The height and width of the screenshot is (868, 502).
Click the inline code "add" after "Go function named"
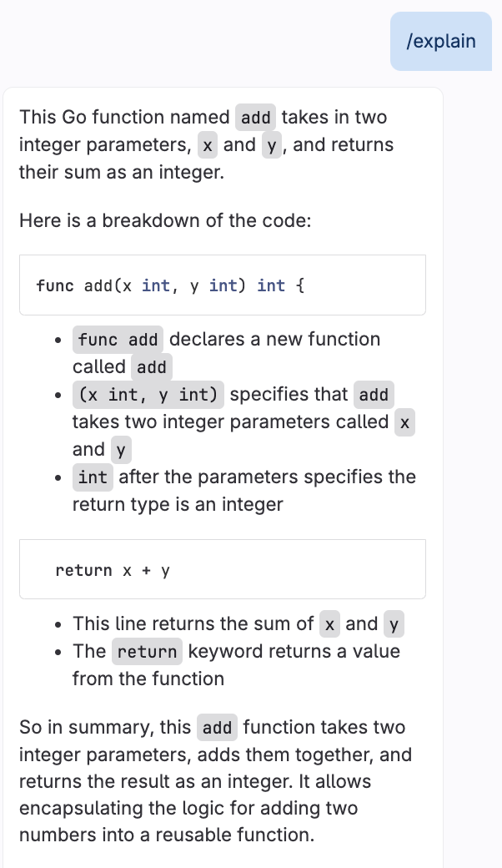[255, 118]
